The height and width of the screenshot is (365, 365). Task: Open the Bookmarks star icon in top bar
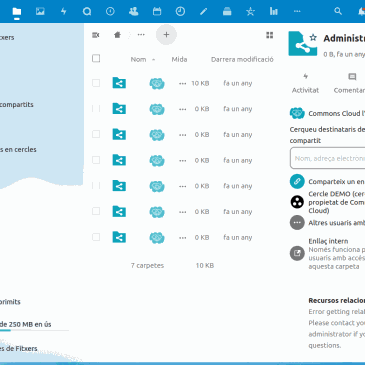(250, 12)
